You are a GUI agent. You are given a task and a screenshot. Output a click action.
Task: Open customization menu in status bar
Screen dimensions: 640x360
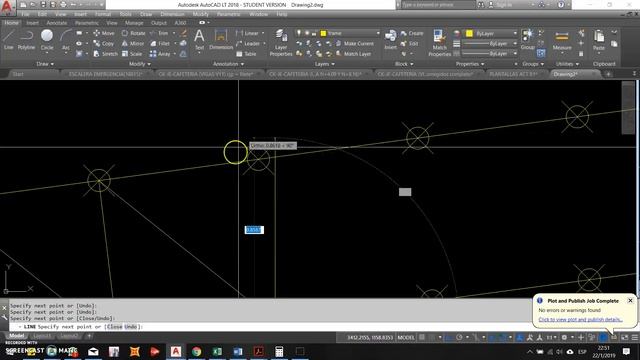tap(635, 338)
